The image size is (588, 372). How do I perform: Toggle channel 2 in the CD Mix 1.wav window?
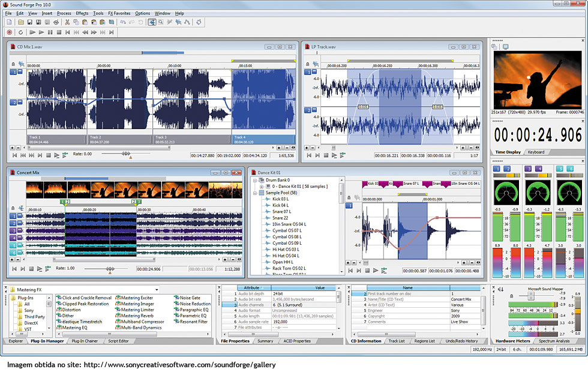(13, 103)
